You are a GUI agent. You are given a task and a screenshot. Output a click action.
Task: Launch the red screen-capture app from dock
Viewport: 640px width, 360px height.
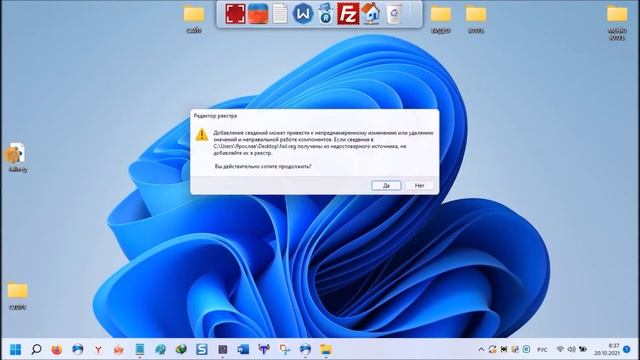(x=236, y=14)
